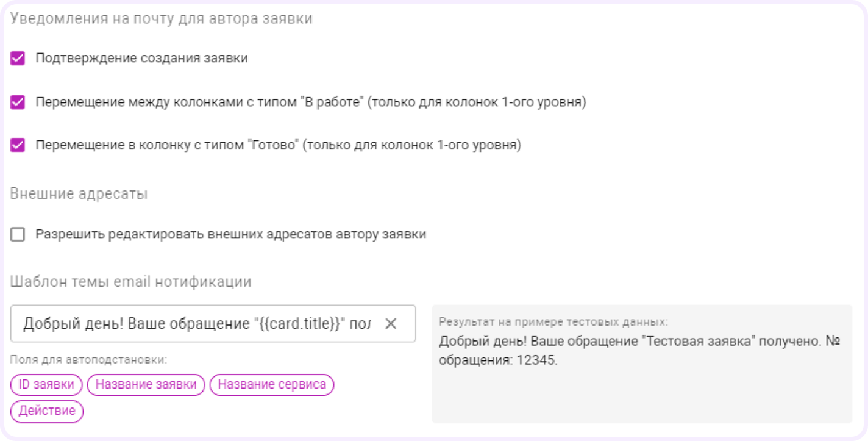Focus the email subject template input
Image resolution: width=868 pixels, height=441 pixels.
coord(196,324)
